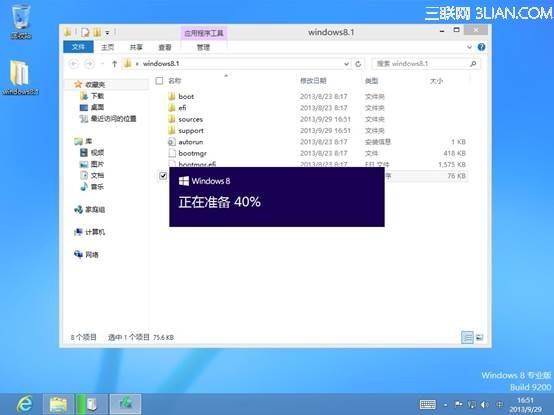Sort by the Name column header
The width and height of the screenshot is (554, 415).
click(175, 81)
